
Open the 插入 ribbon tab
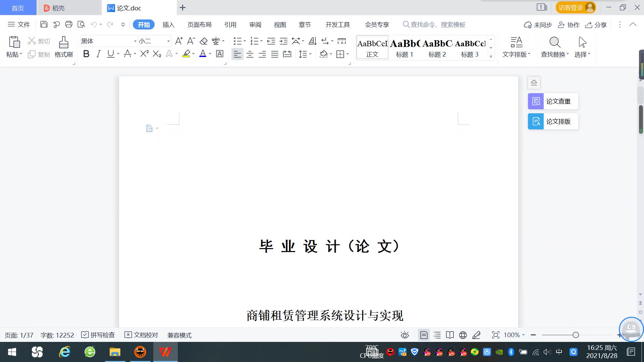point(168,24)
